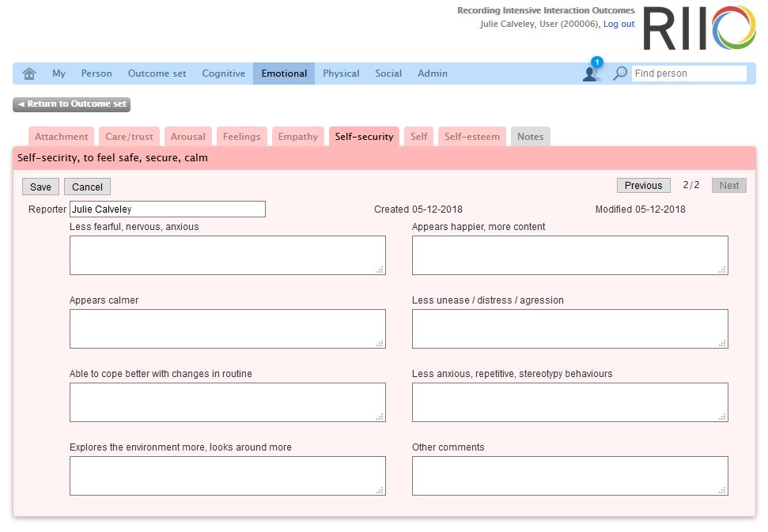This screenshot has height=532, width=768.
Task: Open the Person menu
Action: click(96, 74)
